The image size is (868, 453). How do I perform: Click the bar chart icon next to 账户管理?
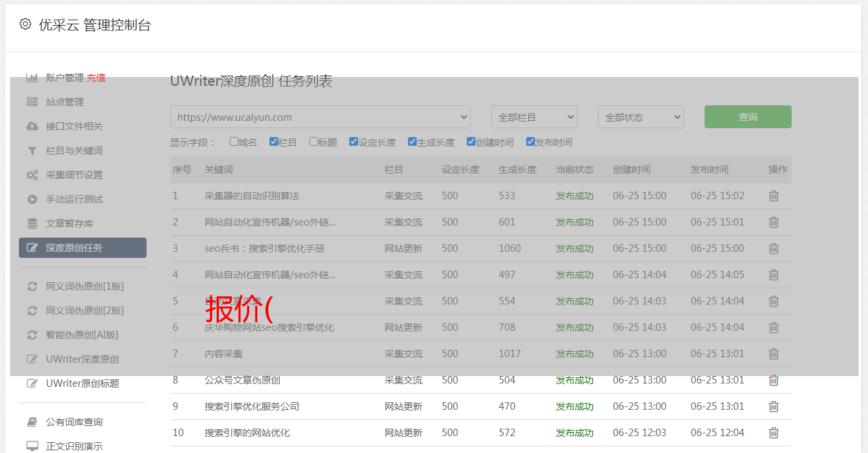click(x=32, y=78)
